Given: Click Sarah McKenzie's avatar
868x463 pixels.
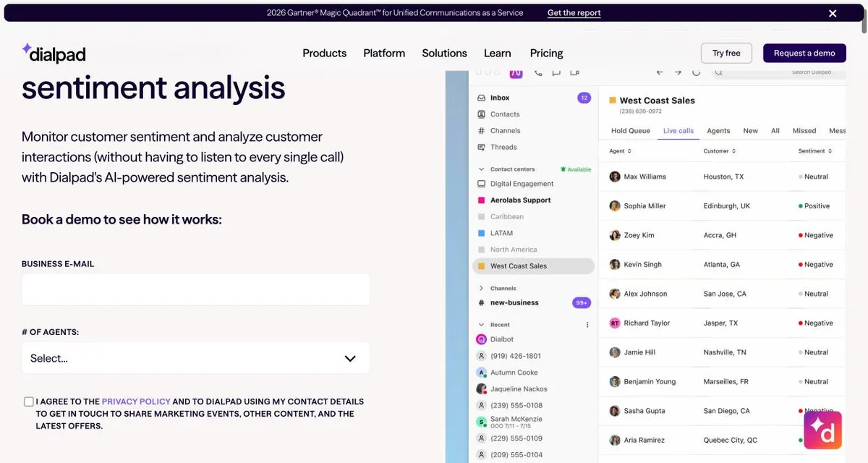Looking at the screenshot, I should click(482, 422).
